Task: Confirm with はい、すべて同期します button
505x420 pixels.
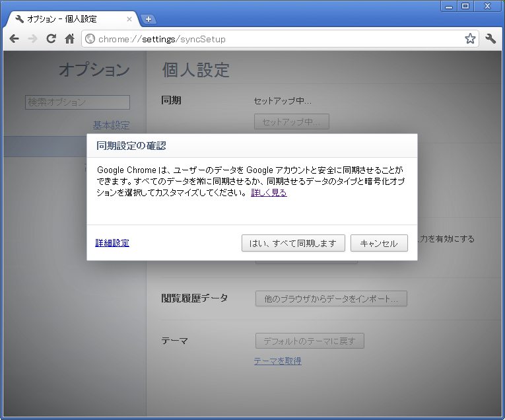Action: (x=293, y=243)
